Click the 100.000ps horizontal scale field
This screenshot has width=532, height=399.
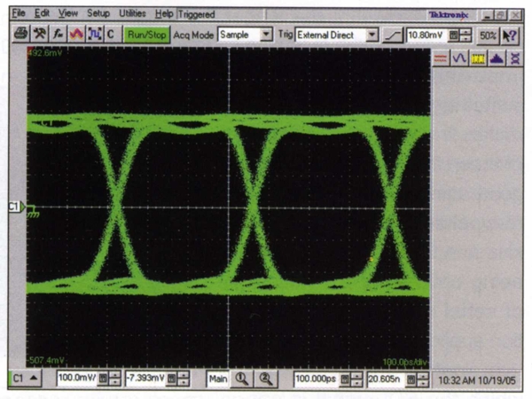[x=317, y=379]
